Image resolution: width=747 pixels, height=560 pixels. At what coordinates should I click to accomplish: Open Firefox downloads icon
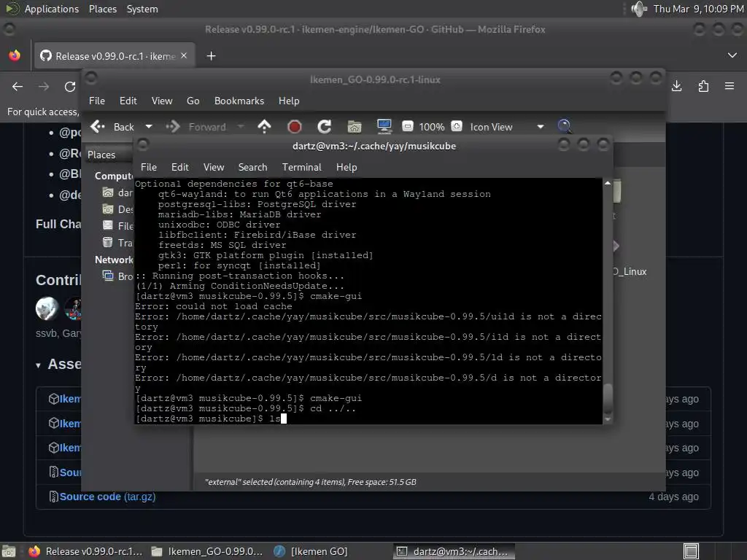(676, 86)
